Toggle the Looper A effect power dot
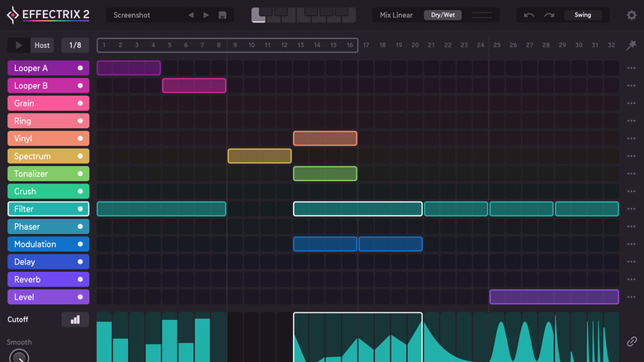The height and width of the screenshot is (362, 644). coord(80,69)
